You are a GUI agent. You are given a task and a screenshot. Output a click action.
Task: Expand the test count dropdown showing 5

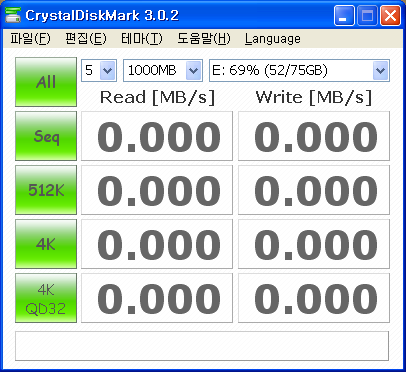[x=108, y=70]
